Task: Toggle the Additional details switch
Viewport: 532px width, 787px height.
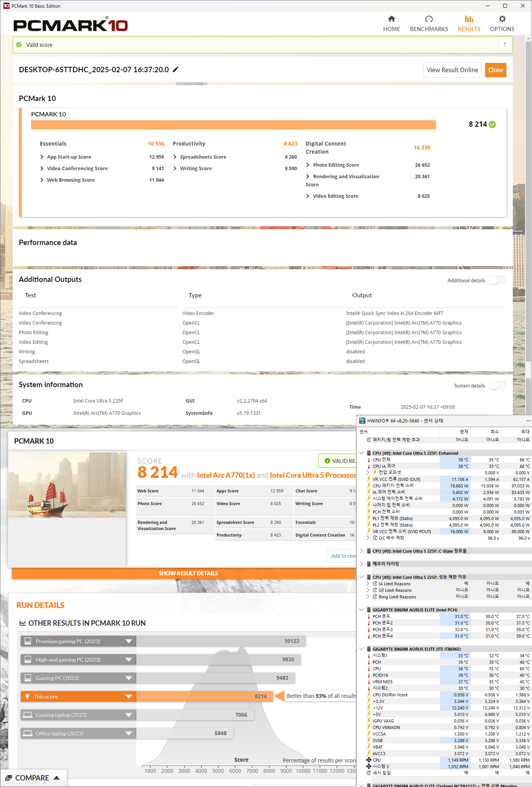Action: click(497, 280)
